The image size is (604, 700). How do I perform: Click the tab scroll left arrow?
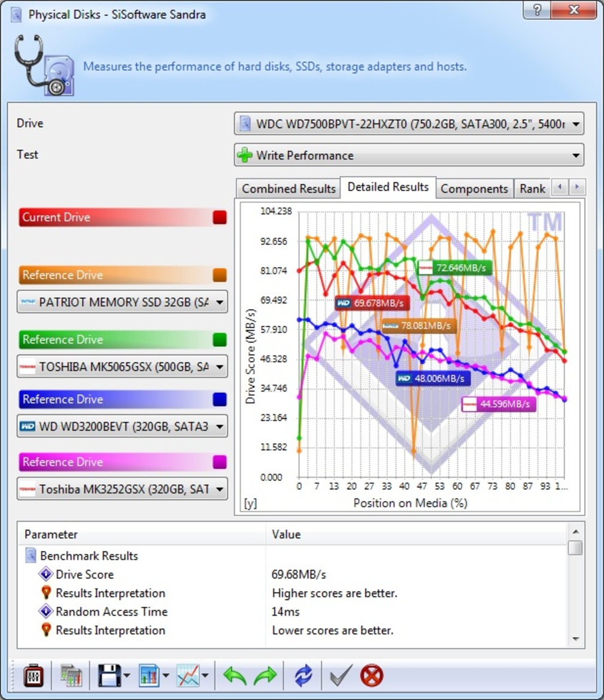pyautogui.click(x=560, y=187)
